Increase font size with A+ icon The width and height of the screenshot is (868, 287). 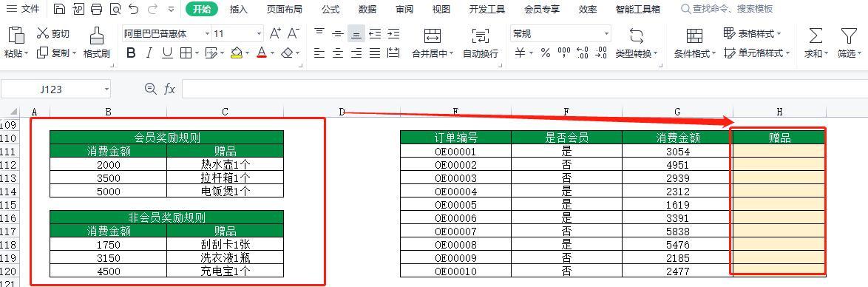(275, 34)
